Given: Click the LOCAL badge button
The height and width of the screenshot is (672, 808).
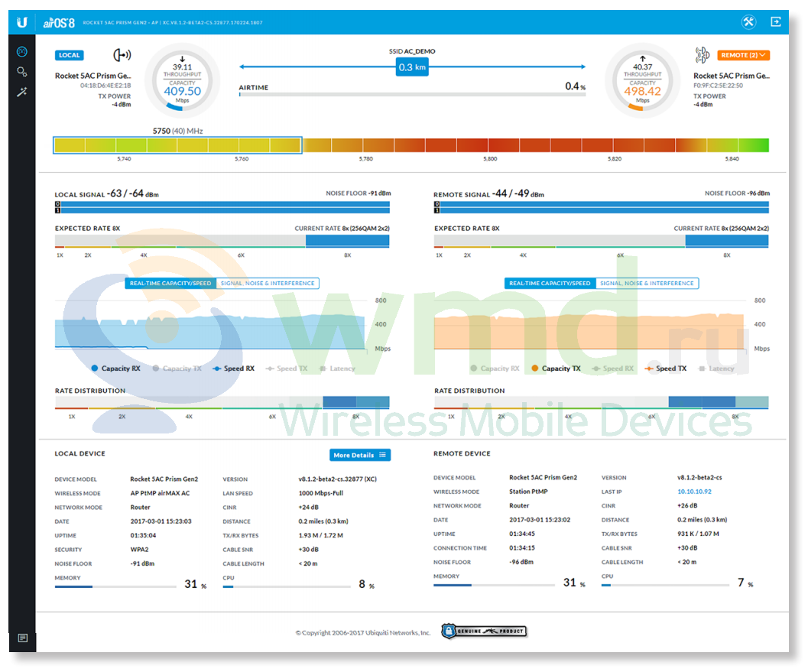Looking at the screenshot, I should (x=69, y=55).
